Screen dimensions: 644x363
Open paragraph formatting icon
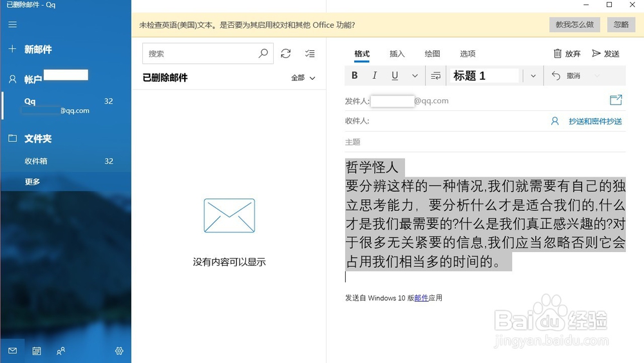pyautogui.click(x=435, y=75)
